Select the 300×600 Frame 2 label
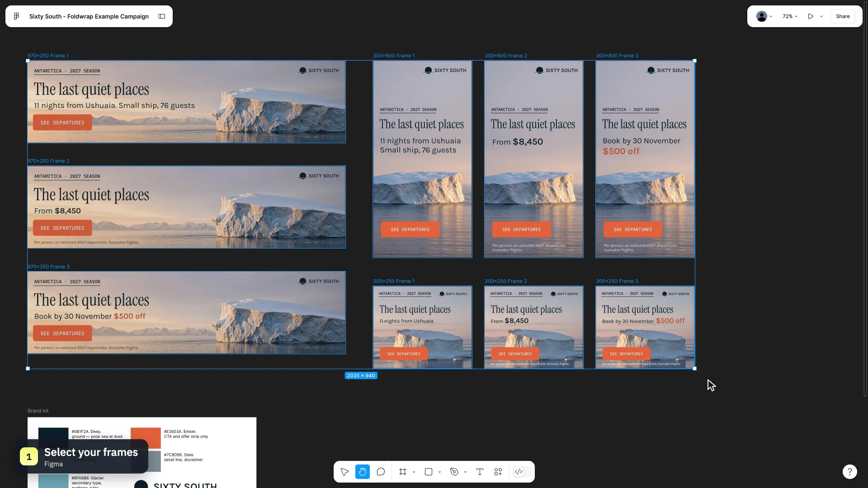868x488 pixels. 506,56
